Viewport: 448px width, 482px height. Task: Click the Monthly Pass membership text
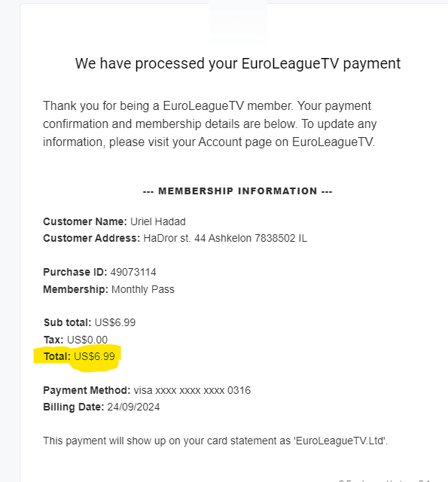pyautogui.click(x=143, y=289)
